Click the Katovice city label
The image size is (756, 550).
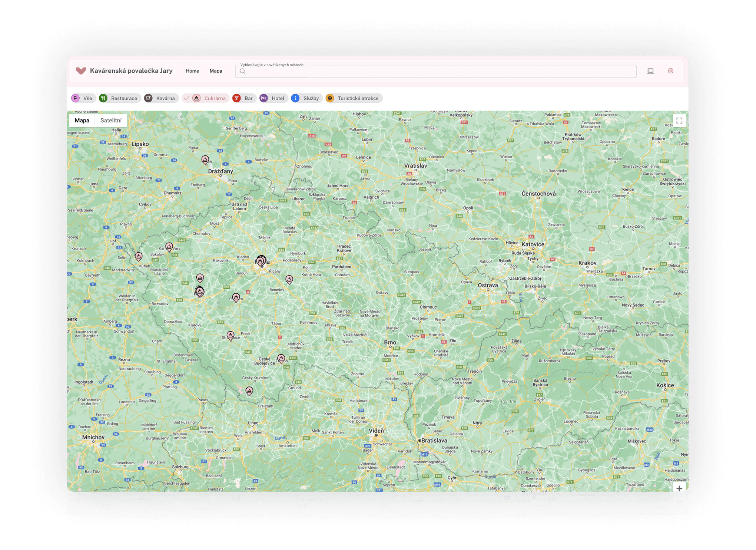[x=533, y=244]
